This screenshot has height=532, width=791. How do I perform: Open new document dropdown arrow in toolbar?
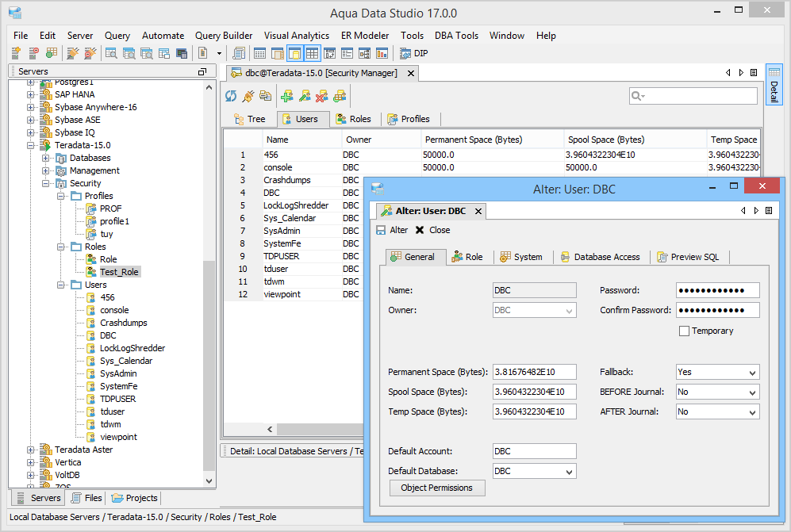[x=219, y=53]
